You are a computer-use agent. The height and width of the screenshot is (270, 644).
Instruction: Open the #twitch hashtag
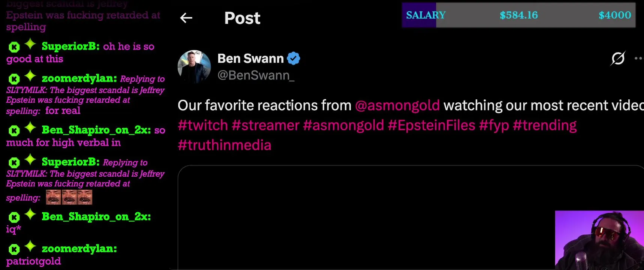pyautogui.click(x=203, y=125)
